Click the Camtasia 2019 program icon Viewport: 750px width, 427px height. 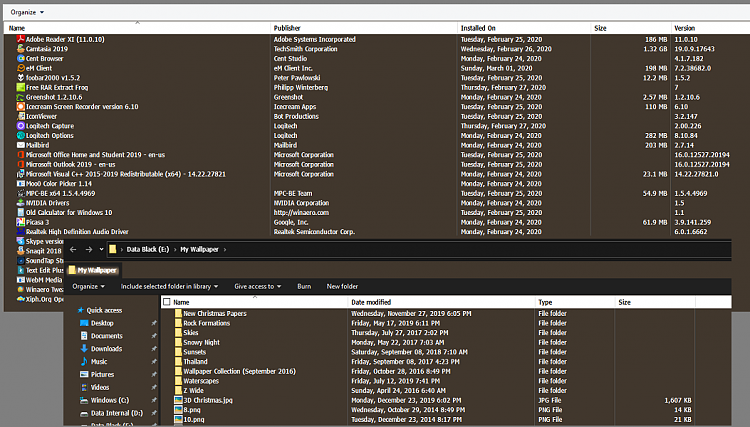(x=21, y=49)
